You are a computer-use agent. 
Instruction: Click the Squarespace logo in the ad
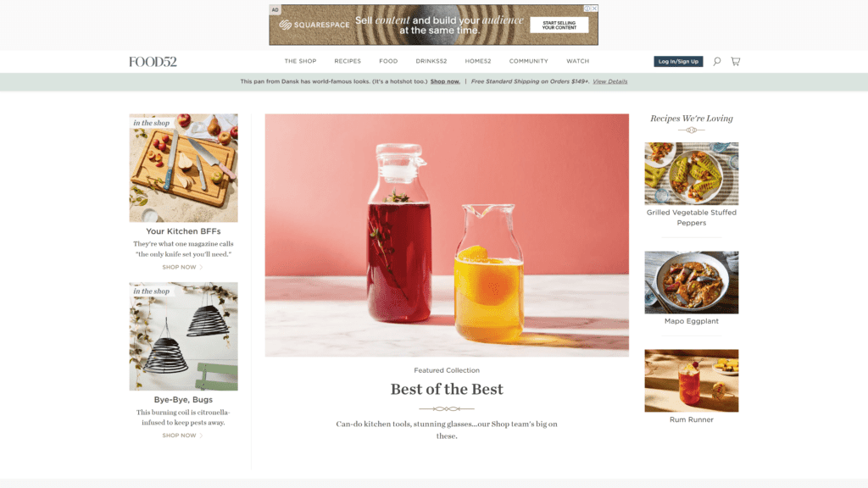coord(314,25)
